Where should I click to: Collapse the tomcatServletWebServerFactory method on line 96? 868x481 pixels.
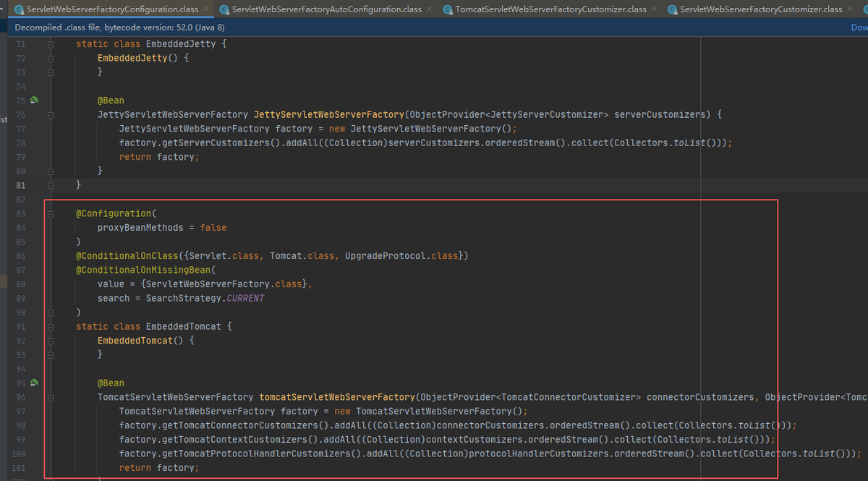click(51, 397)
